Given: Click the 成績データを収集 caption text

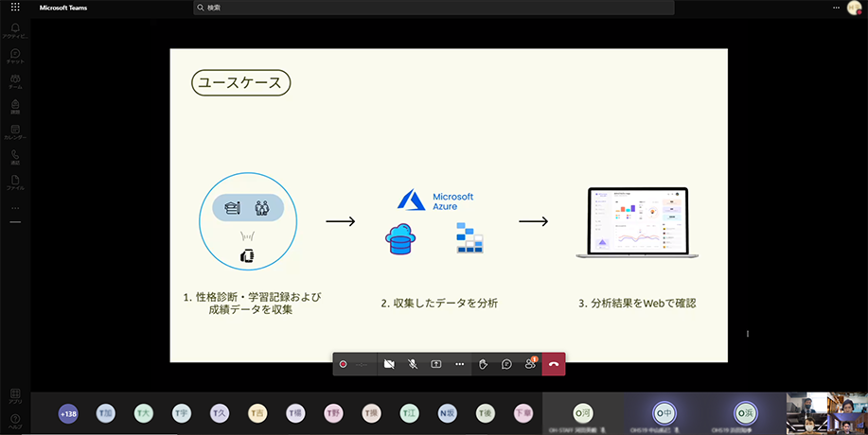Looking at the screenshot, I should [251, 310].
